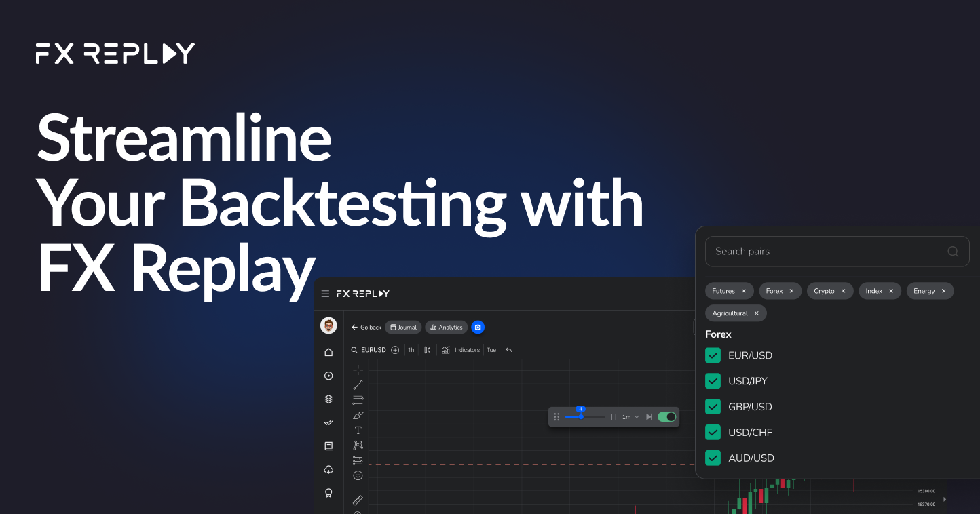Switch to the Analytics tab
The height and width of the screenshot is (514, 980).
446,327
